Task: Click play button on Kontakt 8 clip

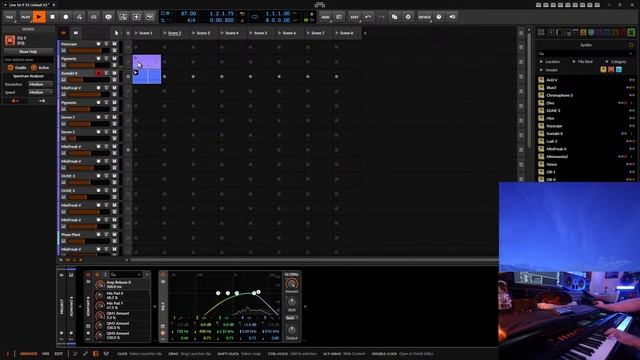Action: pyautogui.click(x=136, y=73)
